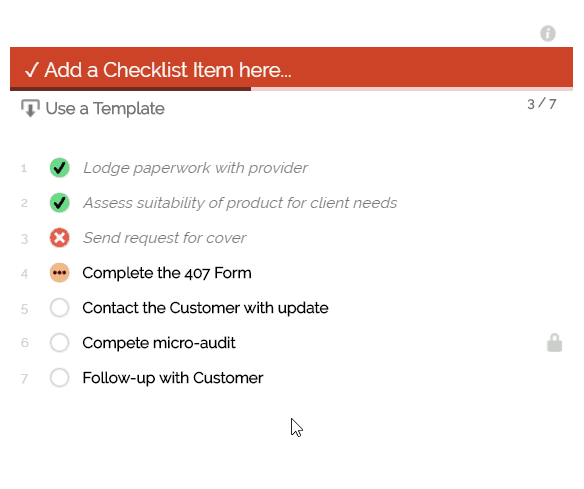Click the checkmark icon in the red bar

click(x=32, y=70)
